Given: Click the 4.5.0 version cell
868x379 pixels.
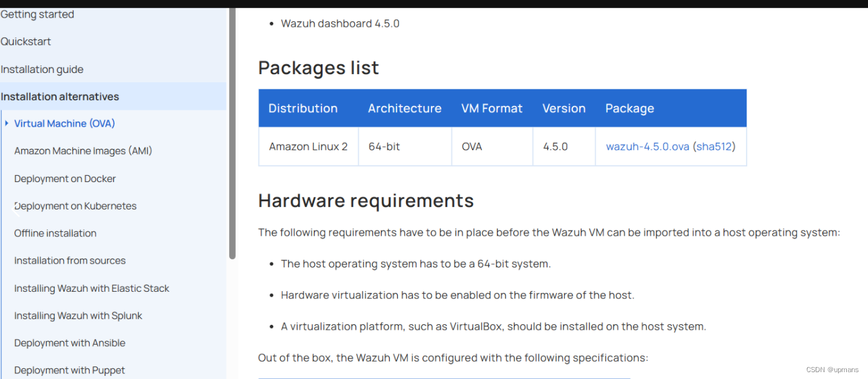Looking at the screenshot, I should point(564,146).
